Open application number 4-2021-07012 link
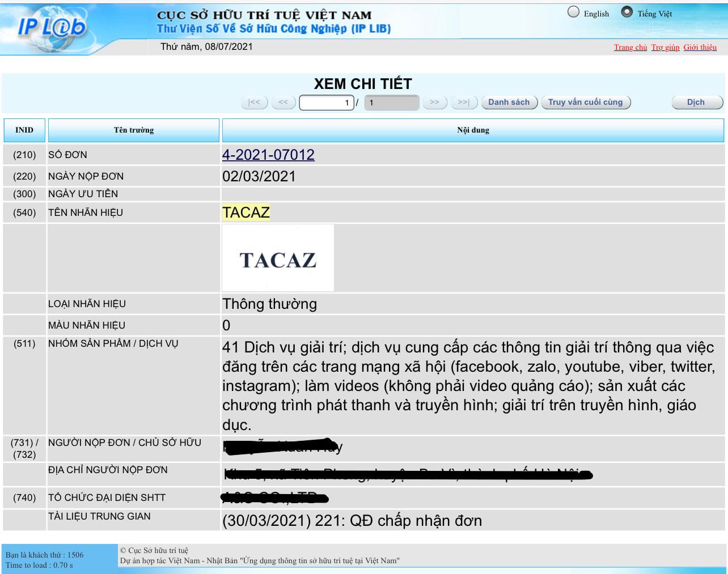This screenshot has width=728, height=574. pyautogui.click(x=268, y=155)
